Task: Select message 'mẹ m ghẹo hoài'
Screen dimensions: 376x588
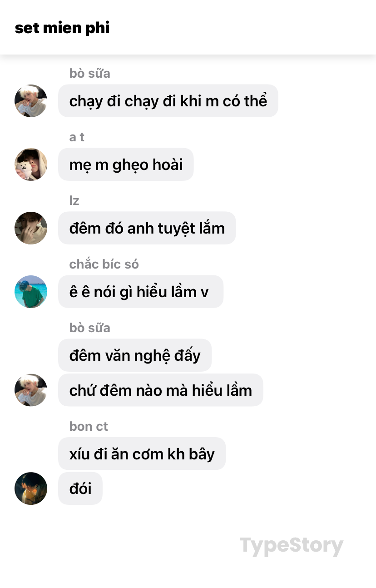Action: 126,164
